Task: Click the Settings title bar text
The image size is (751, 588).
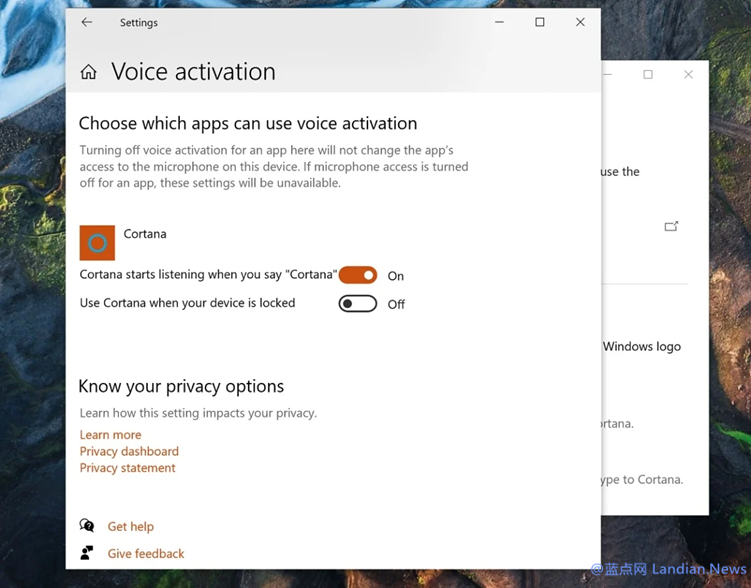Action: [139, 22]
